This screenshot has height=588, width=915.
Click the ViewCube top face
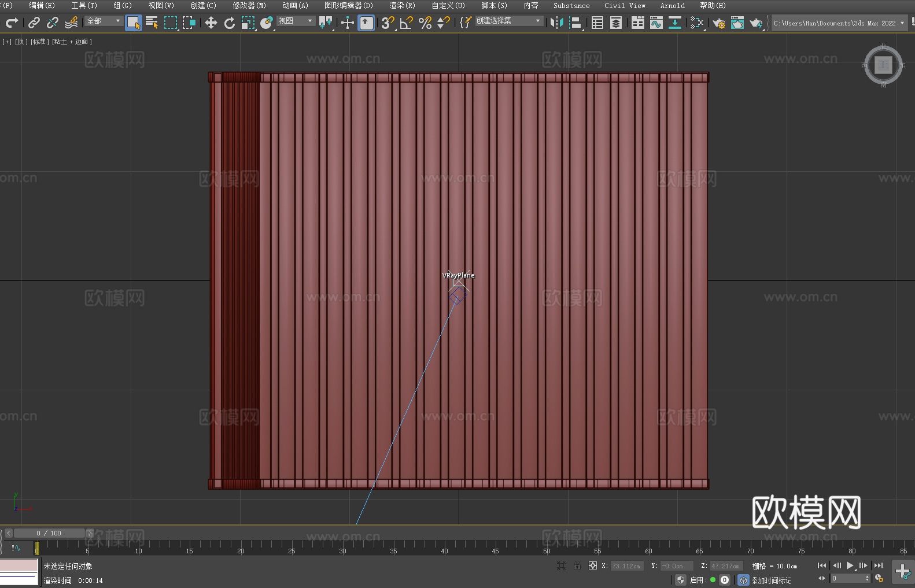[883, 65]
